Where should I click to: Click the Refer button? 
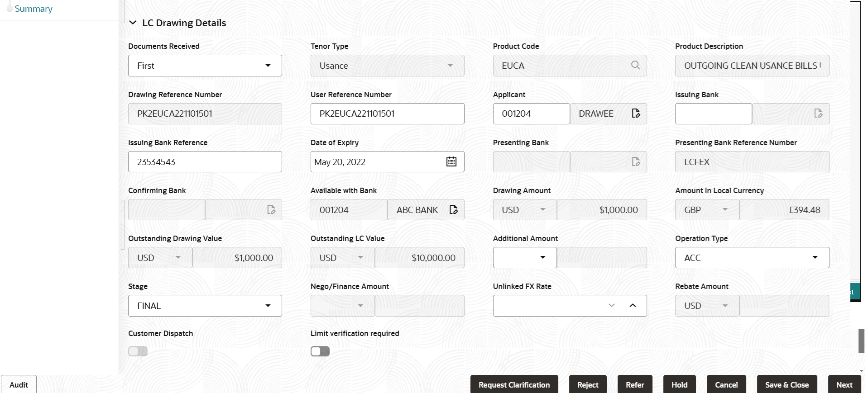pyautogui.click(x=635, y=384)
